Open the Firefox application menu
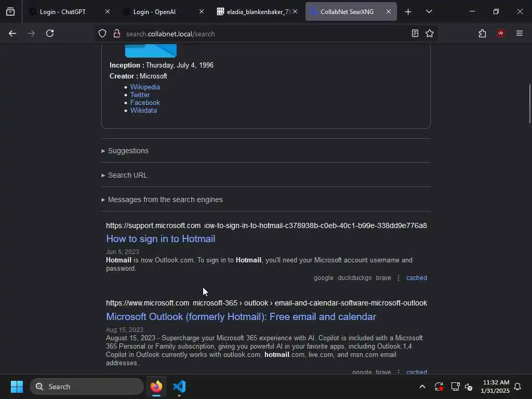This screenshot has width=532, height=399. tap(520, 33)
